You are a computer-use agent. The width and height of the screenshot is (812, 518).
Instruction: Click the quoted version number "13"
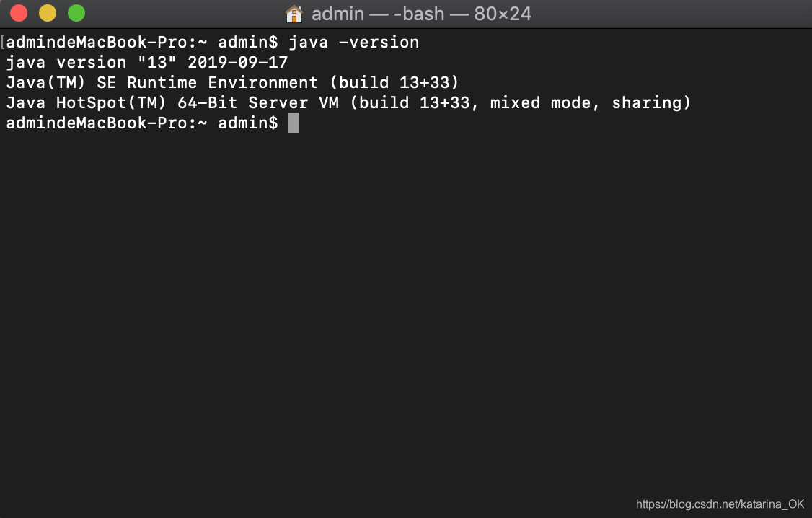click(x=157, y=62)
